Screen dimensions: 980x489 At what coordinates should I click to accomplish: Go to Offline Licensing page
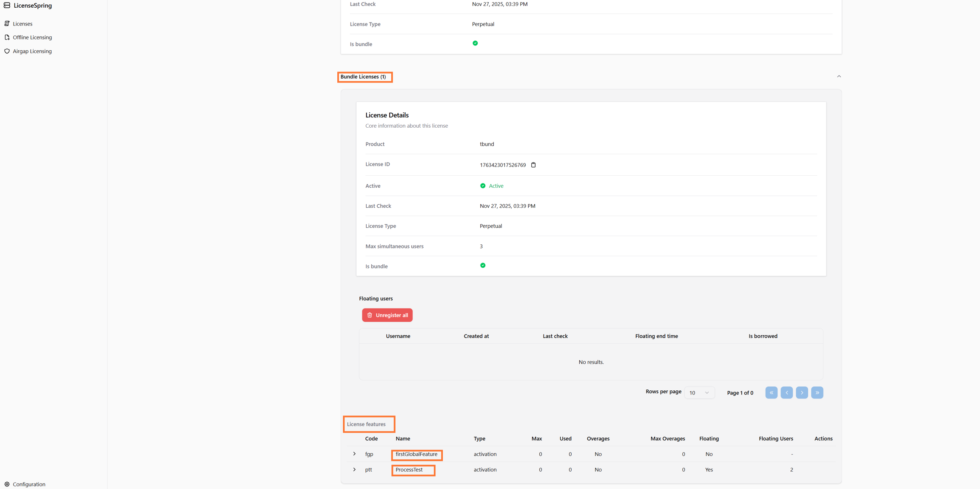pos(32,37)
